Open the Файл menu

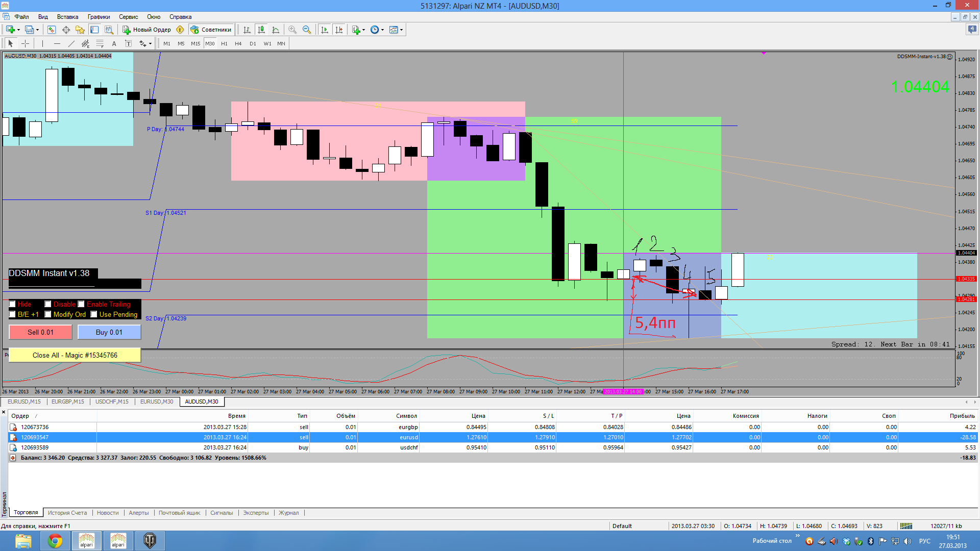point(21,17)
